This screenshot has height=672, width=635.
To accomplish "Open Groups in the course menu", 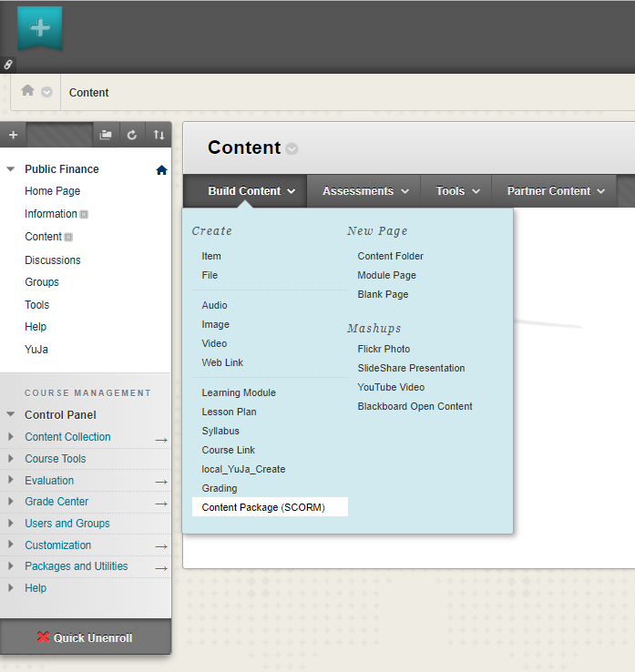I will (42, 282).
